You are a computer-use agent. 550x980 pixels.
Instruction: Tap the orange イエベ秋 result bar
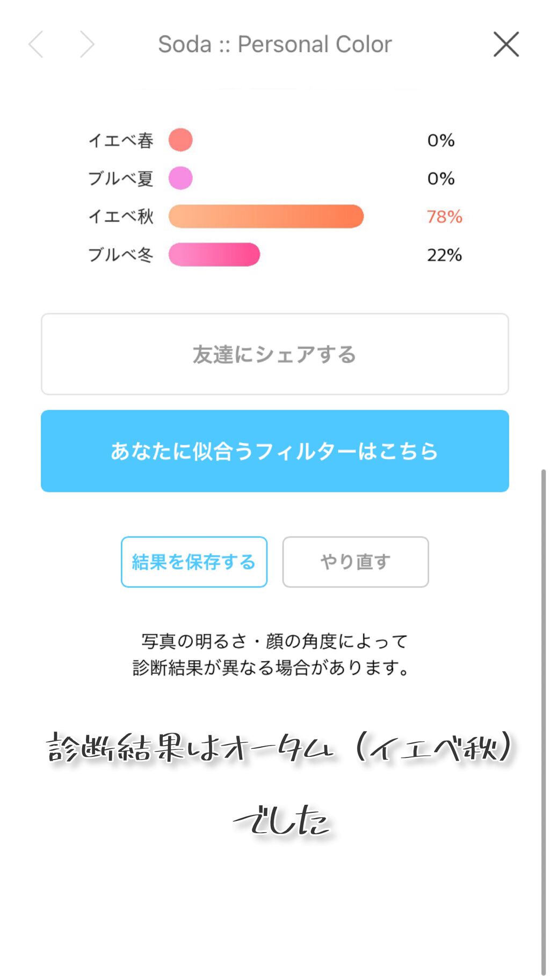click(266, 217)
